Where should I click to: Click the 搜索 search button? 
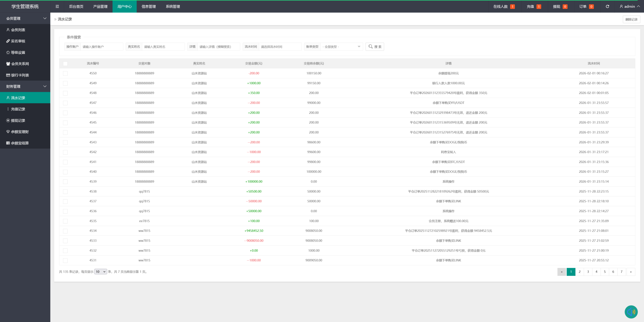pyautogui.click(x=375, y=47)
